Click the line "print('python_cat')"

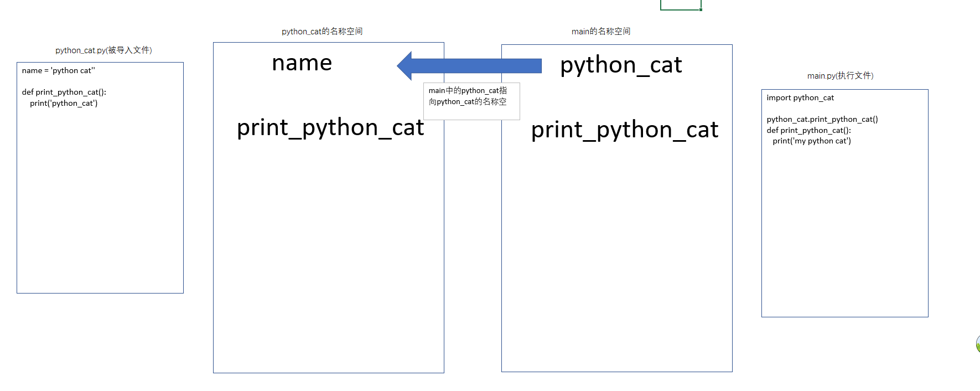64,103
